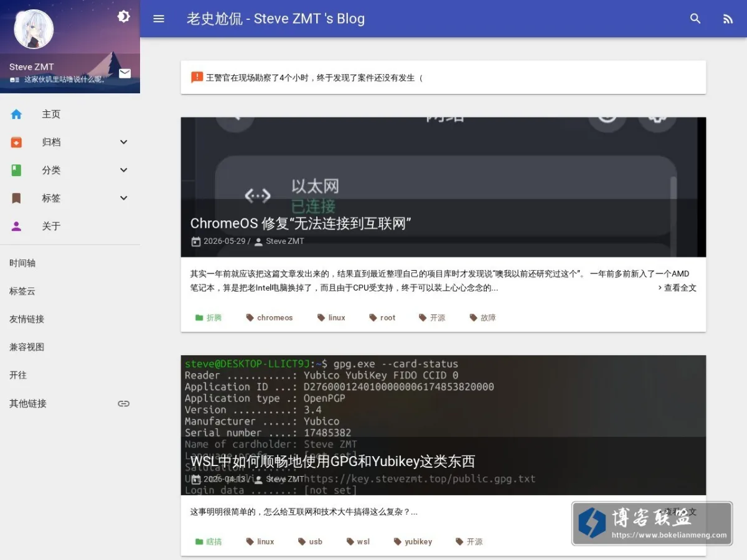Click the calendar icon by 2026-05-29
Screen dimensions: 747x560
(x=195, y=241)
